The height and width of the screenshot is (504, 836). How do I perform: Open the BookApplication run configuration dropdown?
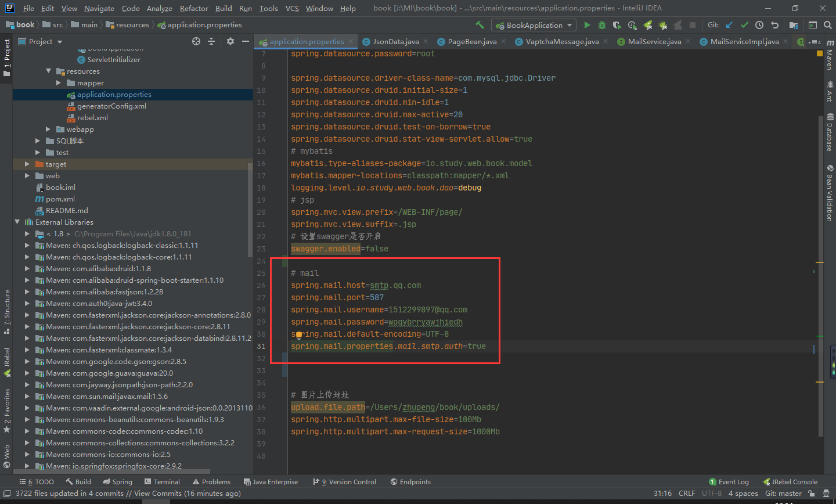pyautogui.click(x=532, y=25)
